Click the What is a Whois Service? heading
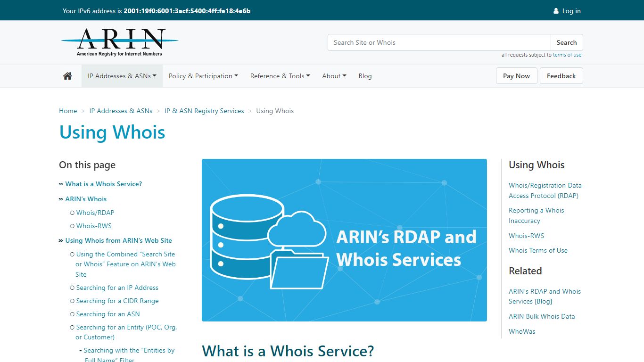Screen dimensions: 644x362 [x=288, y=352]
